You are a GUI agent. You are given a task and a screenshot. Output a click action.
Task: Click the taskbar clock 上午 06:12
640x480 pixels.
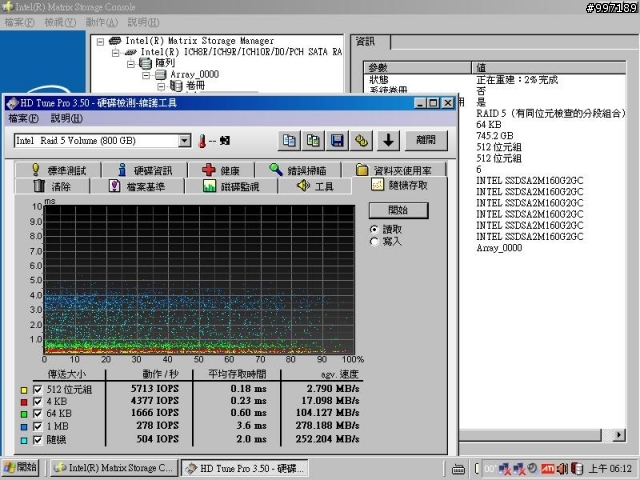(610, 469)
